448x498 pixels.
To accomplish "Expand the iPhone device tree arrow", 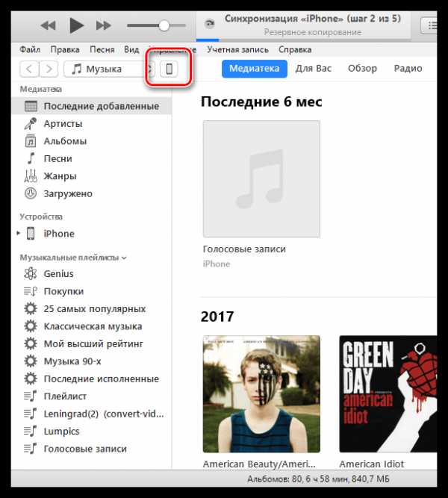I will pos(19,233).
